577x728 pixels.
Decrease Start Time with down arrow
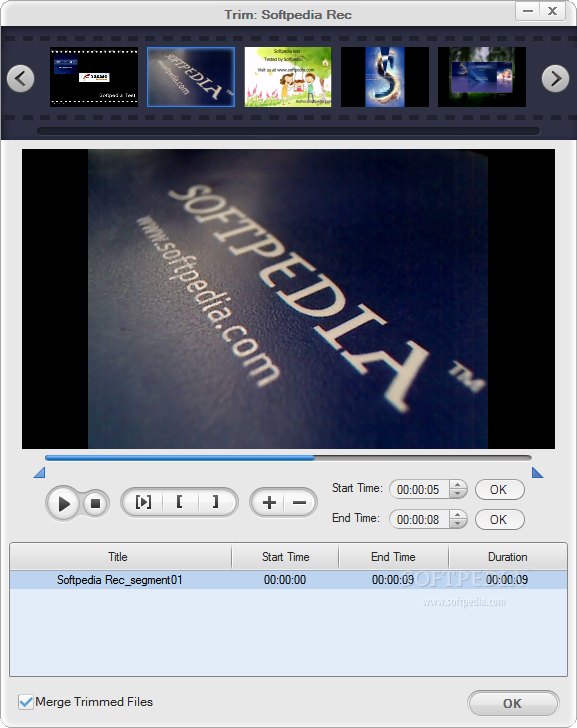tap(458, 494)
